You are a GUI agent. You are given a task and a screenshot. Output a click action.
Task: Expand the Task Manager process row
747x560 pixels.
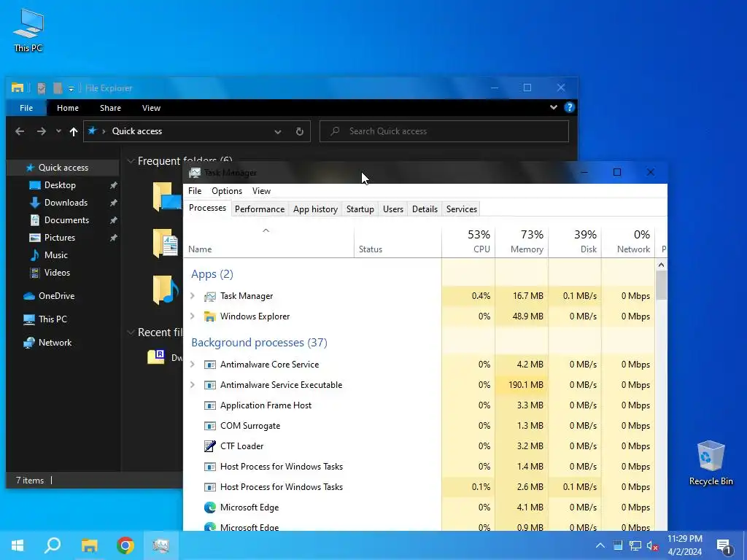click(193, 296)
